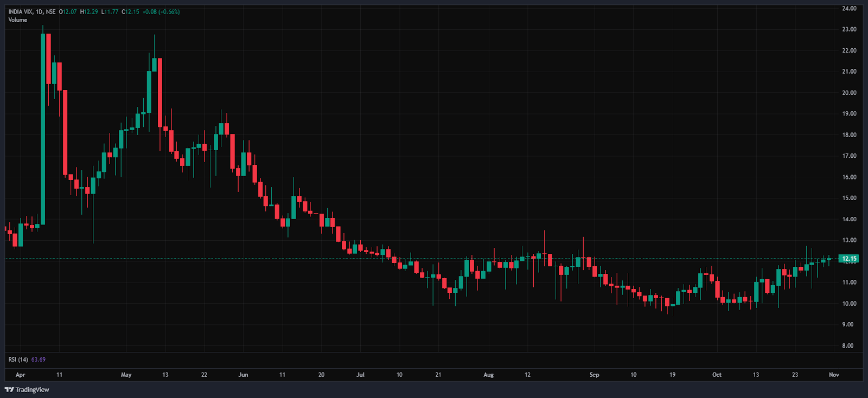The height and width of the screenshot is (398, 868).
Task: Click the Sep label on time axis
Action: point(594,375)
